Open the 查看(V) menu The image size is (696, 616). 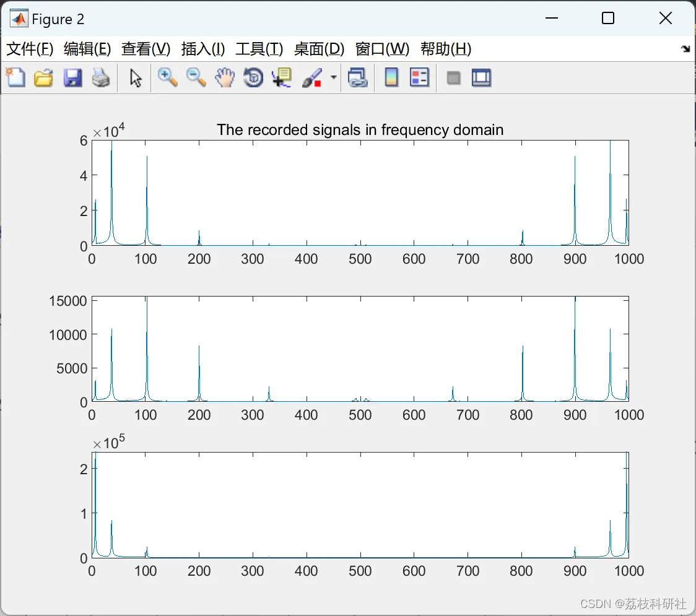pos(146,49)
